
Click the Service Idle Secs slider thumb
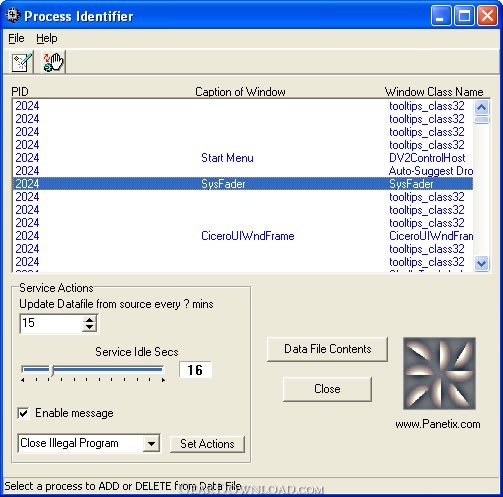(52, 370)
